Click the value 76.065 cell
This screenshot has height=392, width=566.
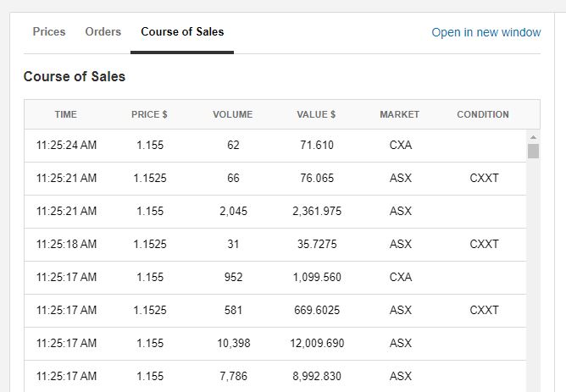[x=317, y=178]
